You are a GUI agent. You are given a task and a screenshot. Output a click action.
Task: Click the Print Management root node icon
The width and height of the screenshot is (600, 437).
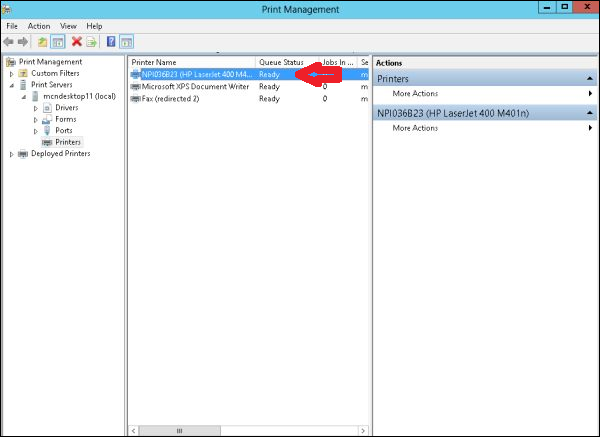click(11, 62)
